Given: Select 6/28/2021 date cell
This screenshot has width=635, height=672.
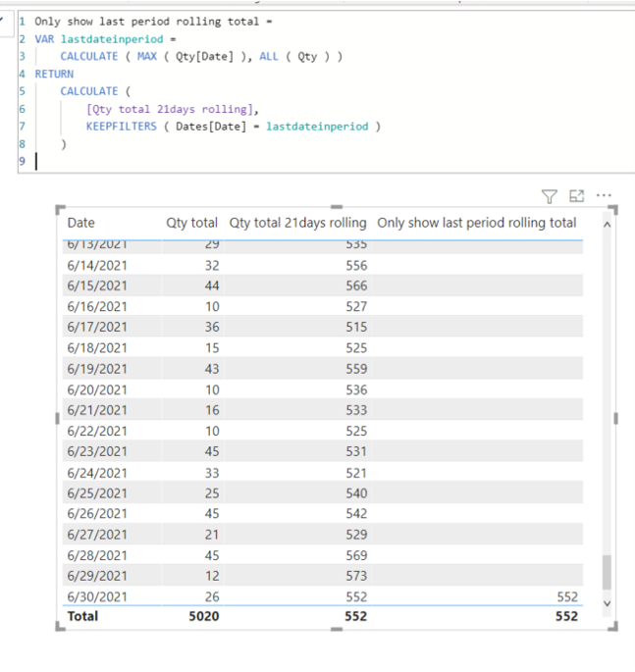Looking at the screenshot, I should point(97,556).
